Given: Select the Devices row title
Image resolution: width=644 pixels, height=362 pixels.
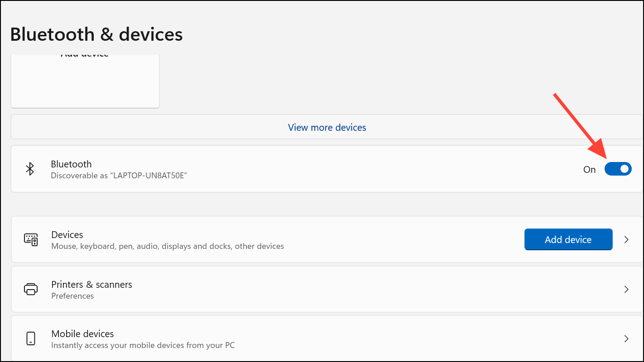Looking at the screenshot, I should (67, 235).
